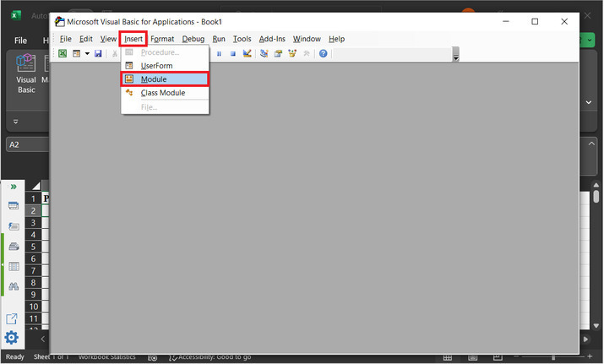The image size is (604, 364).
Task: Click the Excel vertical scrollbar down arrow
Action: (596, 326)
